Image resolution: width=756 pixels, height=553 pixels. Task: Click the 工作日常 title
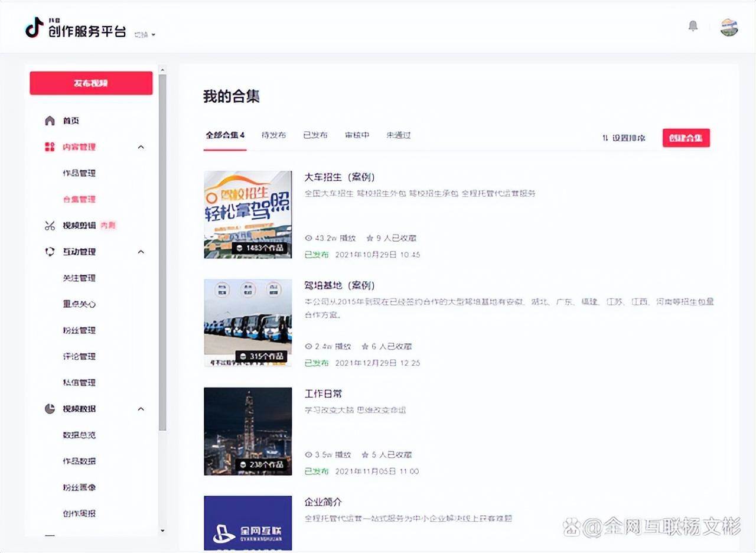click(323, 393)
